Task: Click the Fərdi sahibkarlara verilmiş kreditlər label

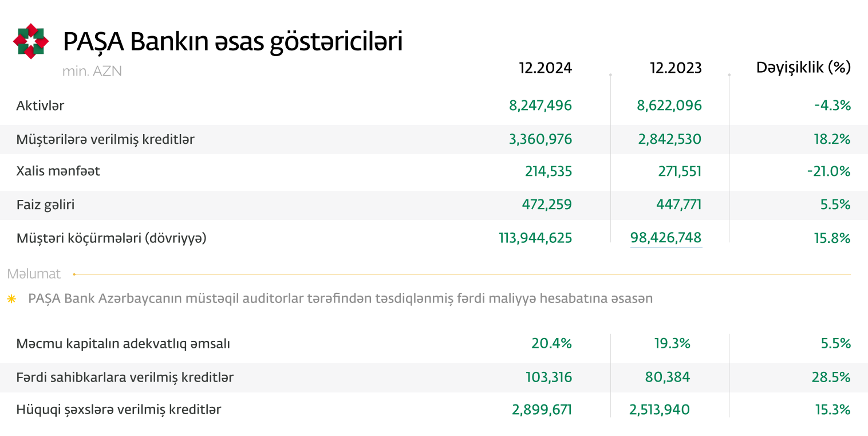Action: click(x=125, y=378)
